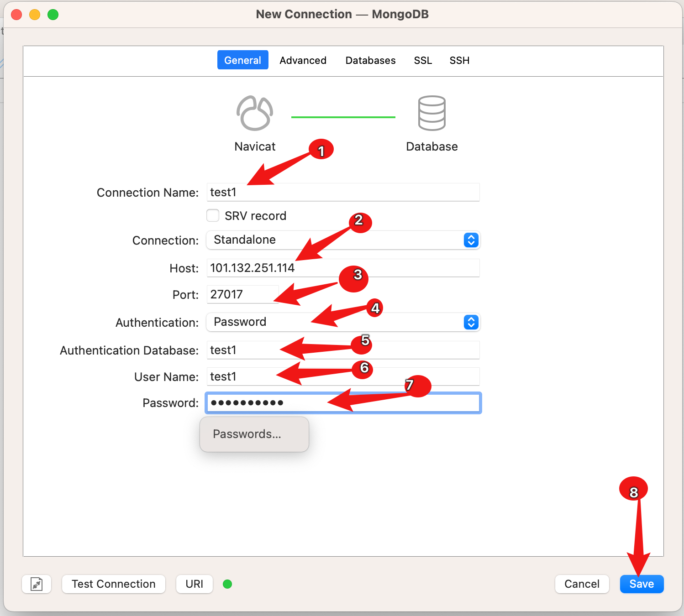684x616 pixels.
Task: Click the Port label text
Action: click(x=185, y=295)
